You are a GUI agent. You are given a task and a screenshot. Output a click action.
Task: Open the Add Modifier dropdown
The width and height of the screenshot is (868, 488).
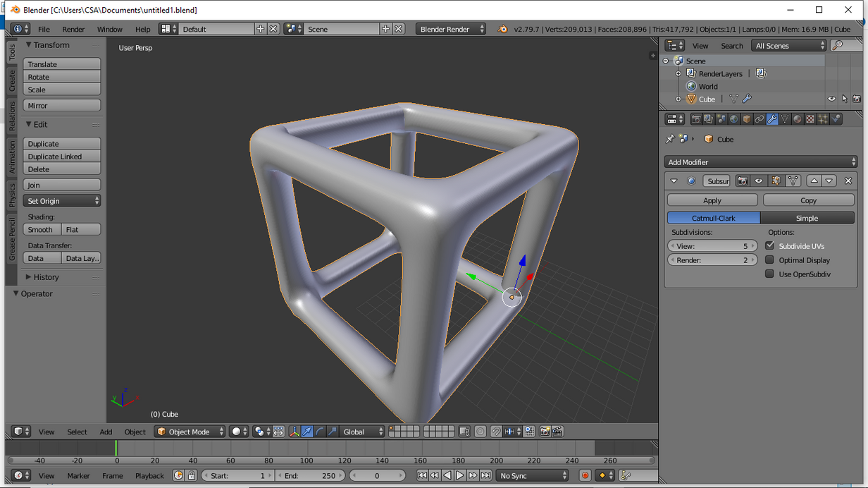click(x=761, y=162)
